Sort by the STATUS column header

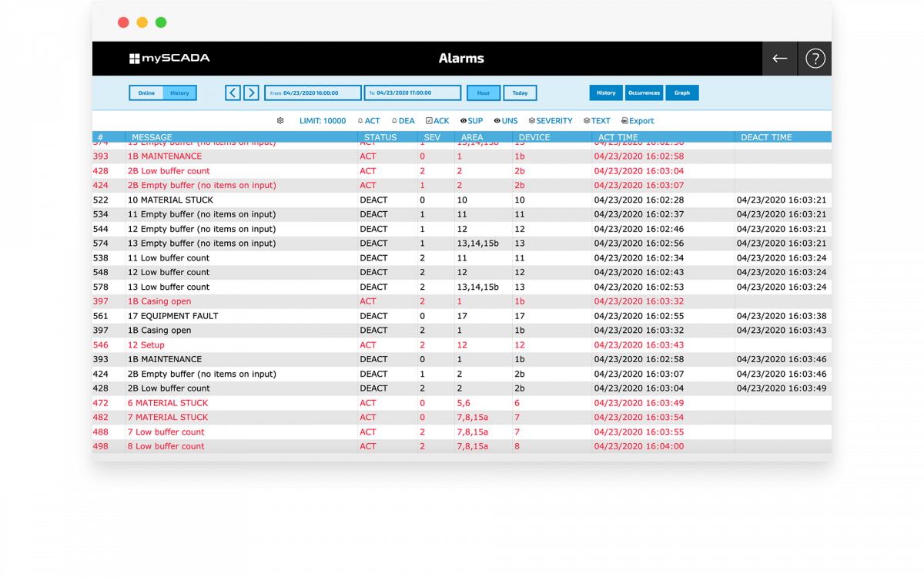coord(380,137)
